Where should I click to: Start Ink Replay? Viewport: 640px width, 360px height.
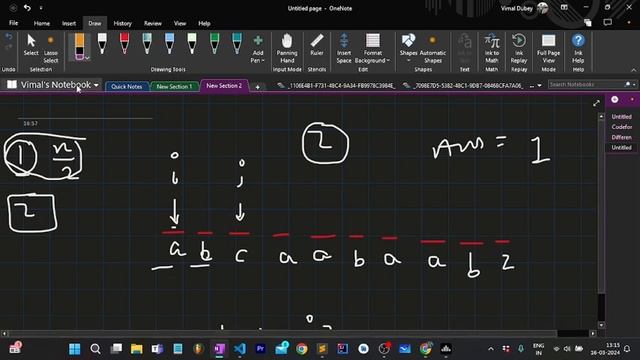[519, 49]
